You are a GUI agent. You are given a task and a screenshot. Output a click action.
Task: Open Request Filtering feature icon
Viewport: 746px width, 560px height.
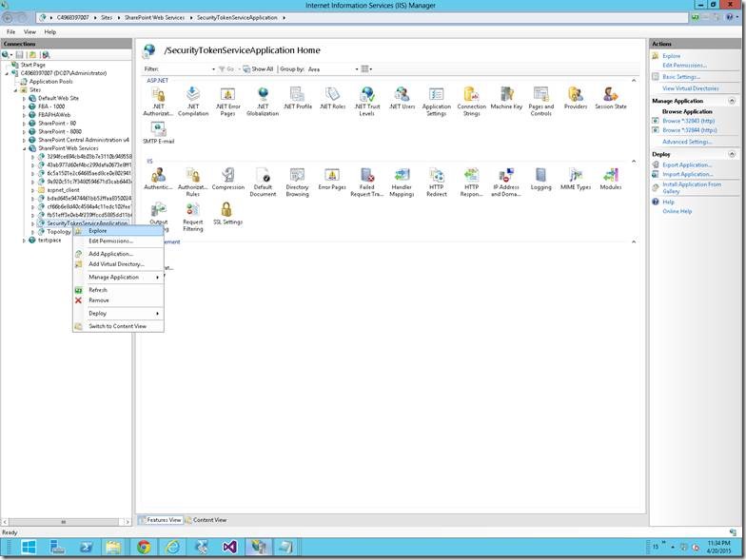pyautogui.click(x=192, y=217)
